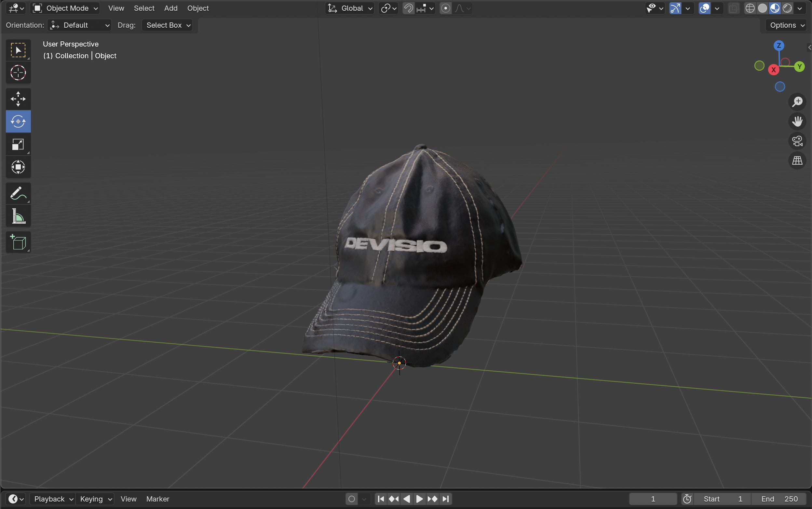This screenshot has width=812, height=509.
Task: Select the 3D Cursor tool
Action: tap(18, 73)
